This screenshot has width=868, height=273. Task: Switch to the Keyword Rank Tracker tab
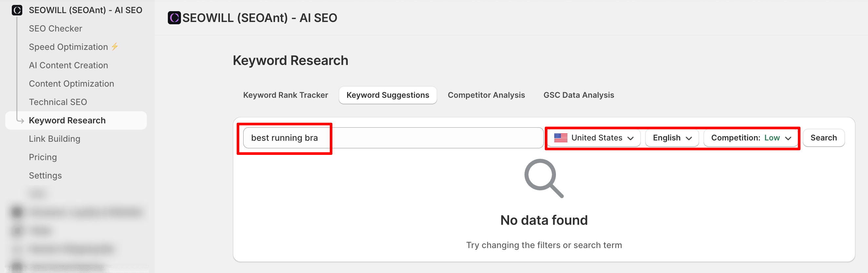click(x=286, y=95)
